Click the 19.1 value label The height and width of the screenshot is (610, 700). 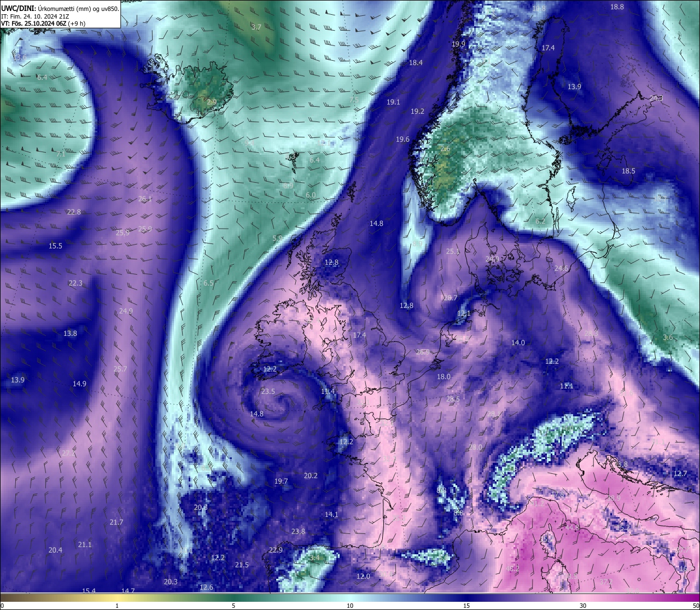(x=393, y=102)
